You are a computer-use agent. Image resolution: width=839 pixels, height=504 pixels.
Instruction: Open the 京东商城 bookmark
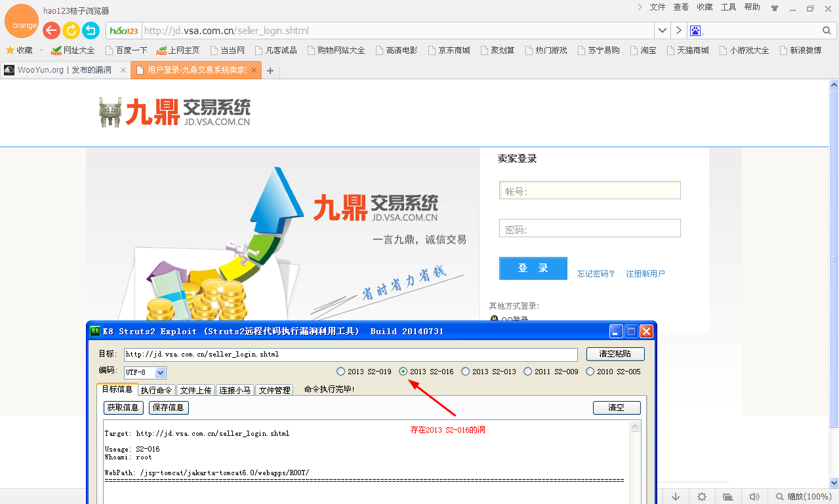point(449,50)
